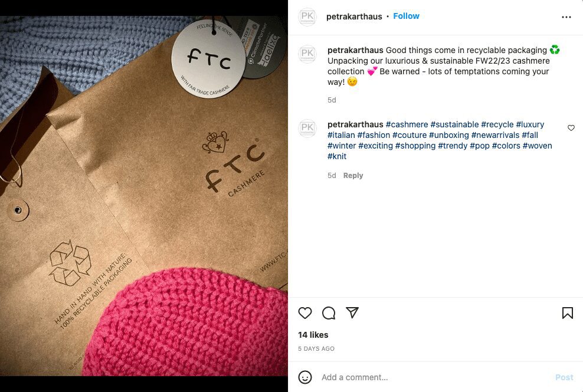The height and width of the screenshot is (392, 583).
Task: Open the #sustainable hashtag link
Action: click(x=454, y=124)
